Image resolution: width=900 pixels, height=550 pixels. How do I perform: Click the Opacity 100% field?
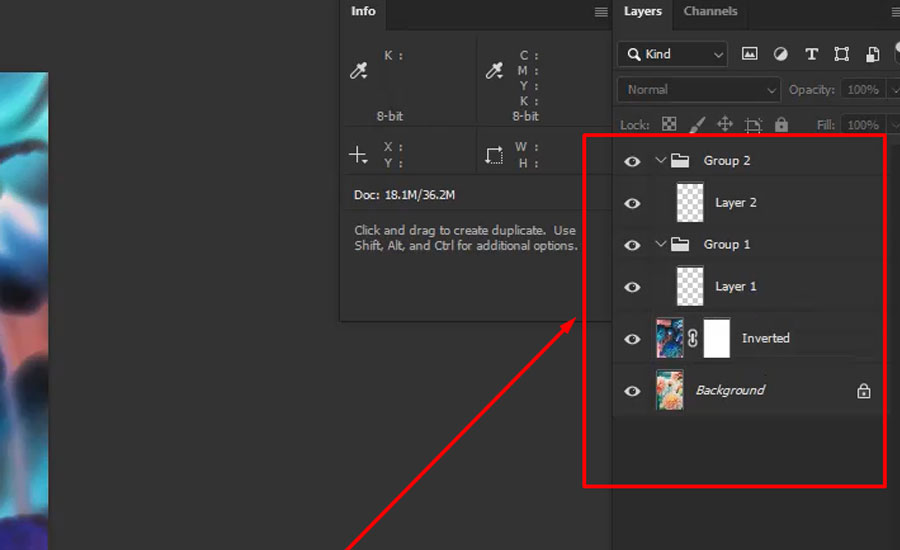pos(863,90)
